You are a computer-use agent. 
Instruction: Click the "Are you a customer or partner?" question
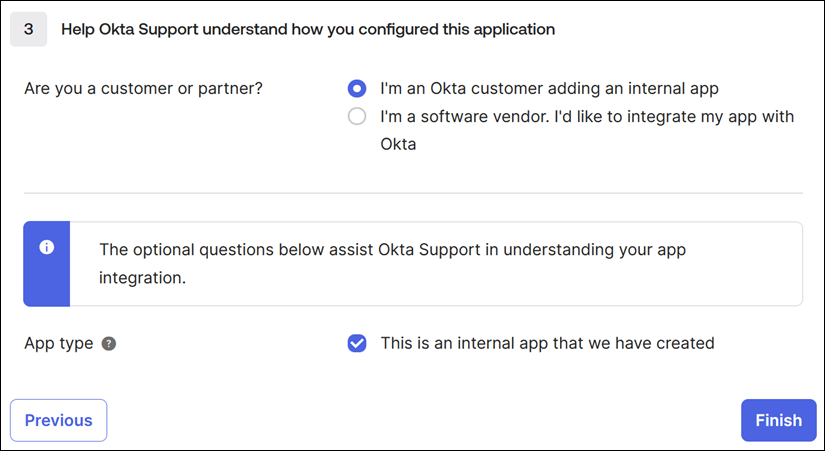coord(143,88)
